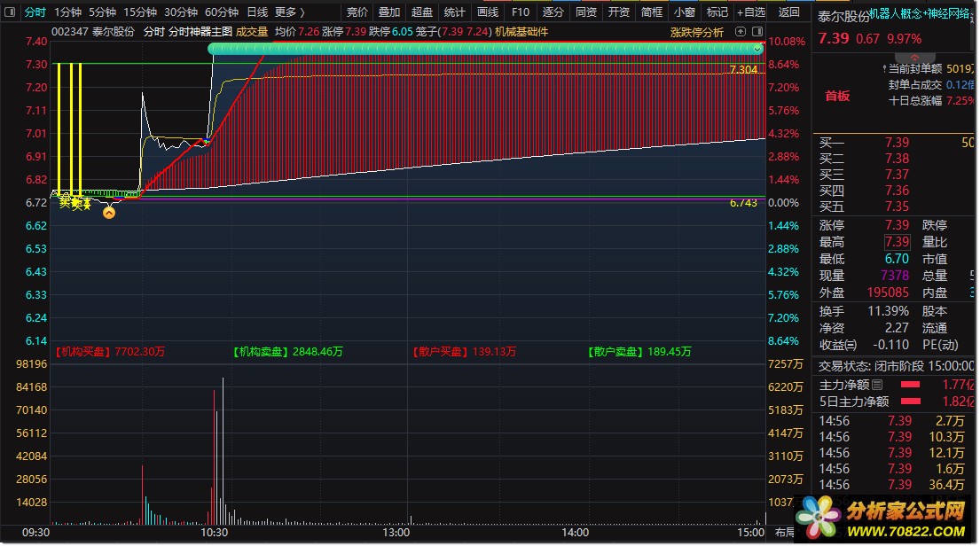Click the 换手 value 11.39%
This screenshot has height=546, width=980.
click(x=888, y=311)
